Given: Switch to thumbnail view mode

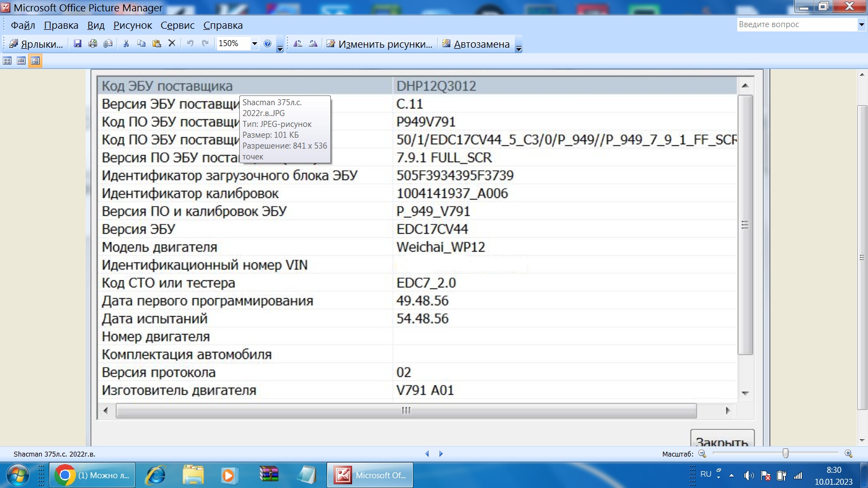Looking at the screenshot, I should tap(7, 61).
